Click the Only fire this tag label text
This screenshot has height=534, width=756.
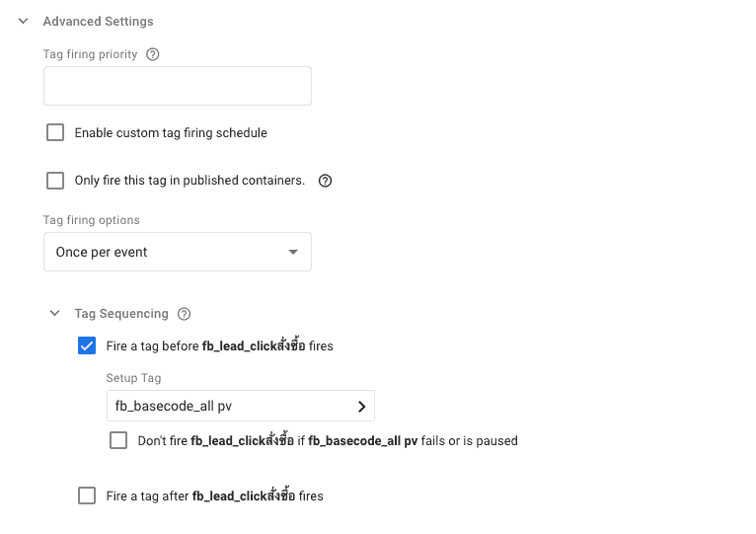(189, 181)
